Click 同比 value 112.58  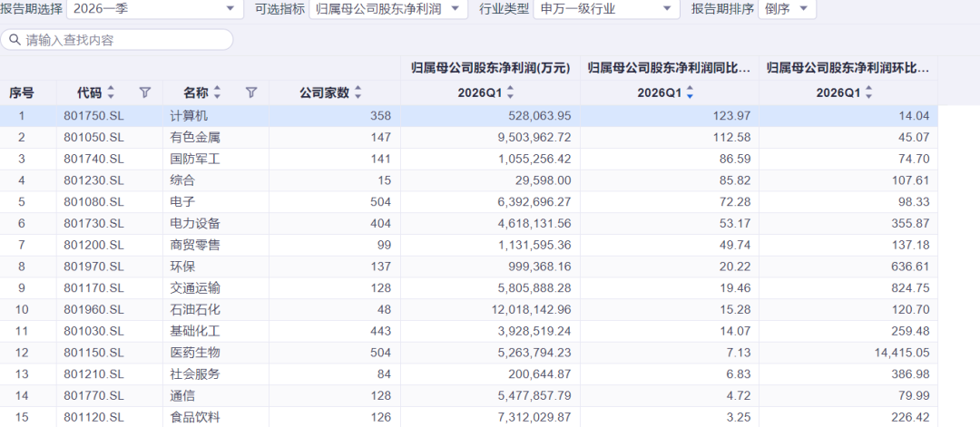pos(734,137)
